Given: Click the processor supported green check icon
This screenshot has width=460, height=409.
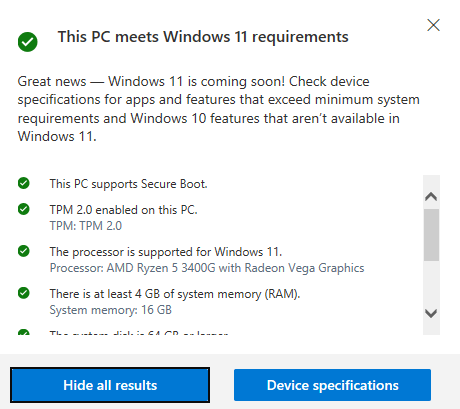Looking at the screenshot, I should pos(24,251).
